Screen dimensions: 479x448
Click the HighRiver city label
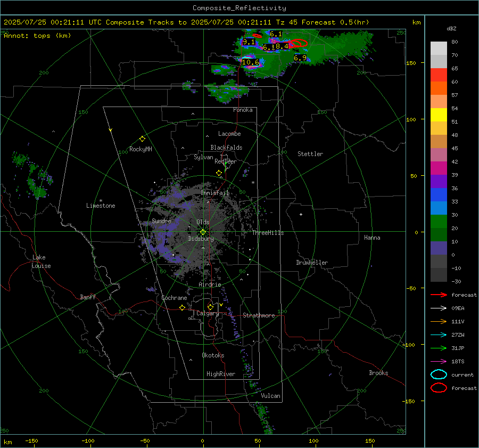pos(221,374)
